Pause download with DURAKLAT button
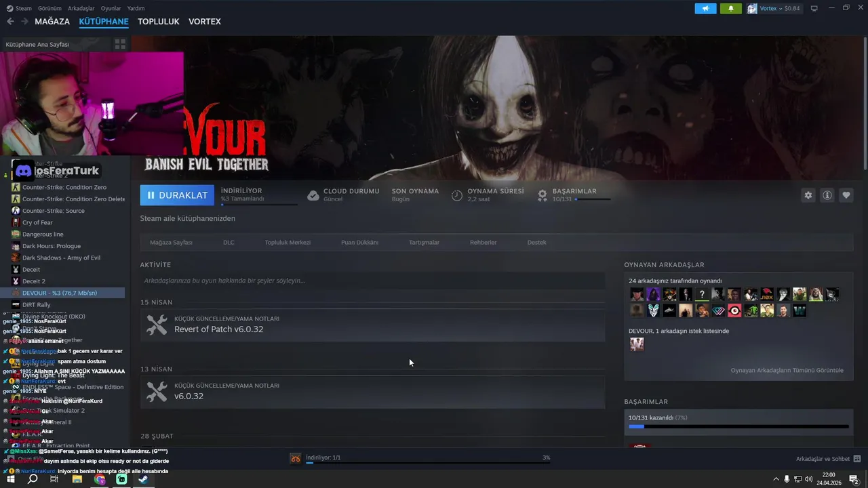Viewport: 868px width, 488px height. pyautogui.click(x=177, y=195)
